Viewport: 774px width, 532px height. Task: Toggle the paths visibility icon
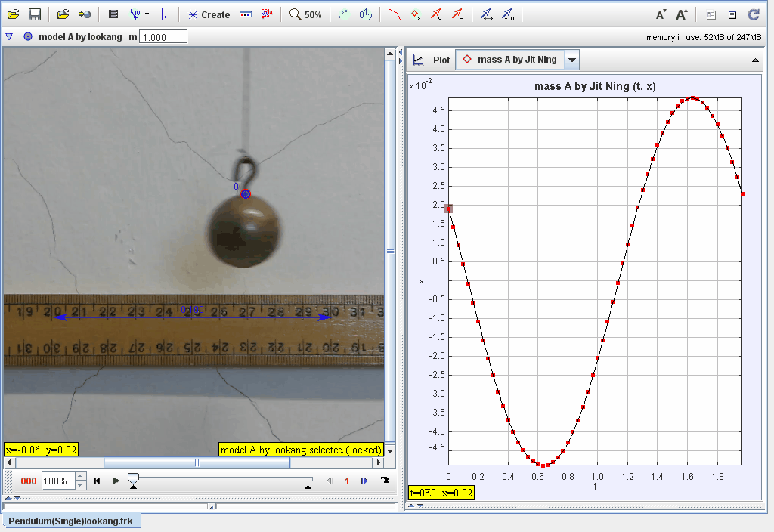click(x=394, y=14)
